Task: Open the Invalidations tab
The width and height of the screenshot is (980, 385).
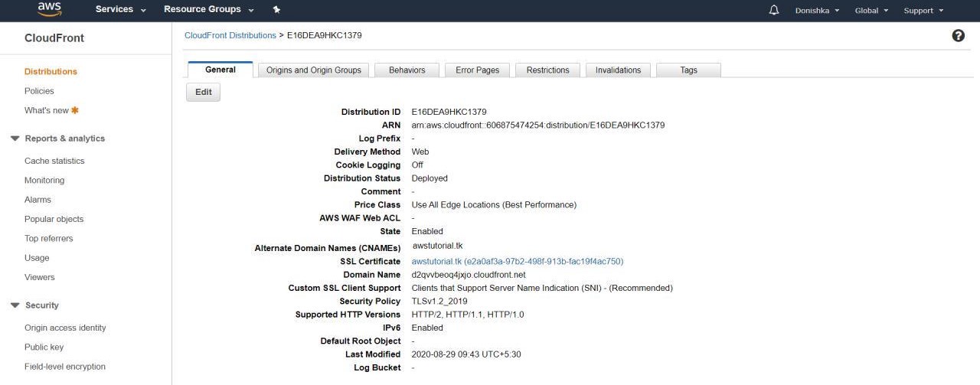Action: pyautogui.click(x=619, y=70)
